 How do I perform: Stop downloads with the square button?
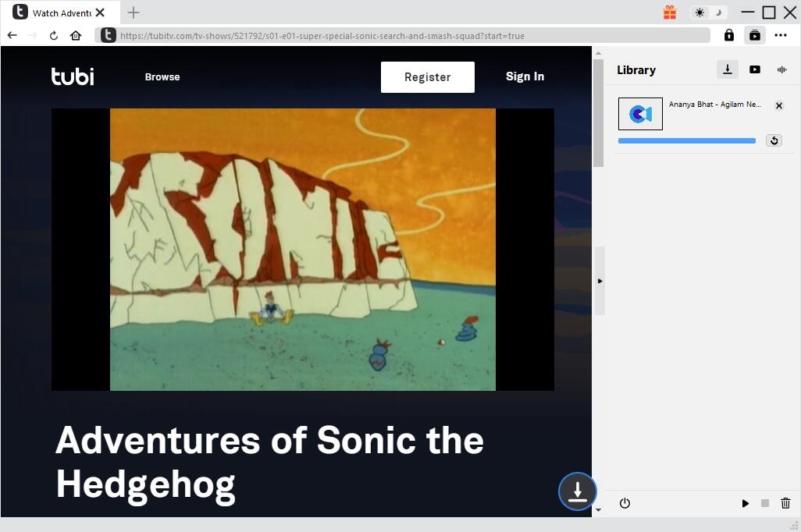click(765, 503)
